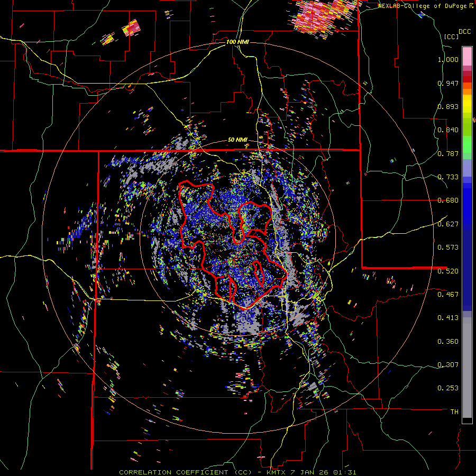
Task: Click the 0.413 scale value
Action: coord(448,318)
